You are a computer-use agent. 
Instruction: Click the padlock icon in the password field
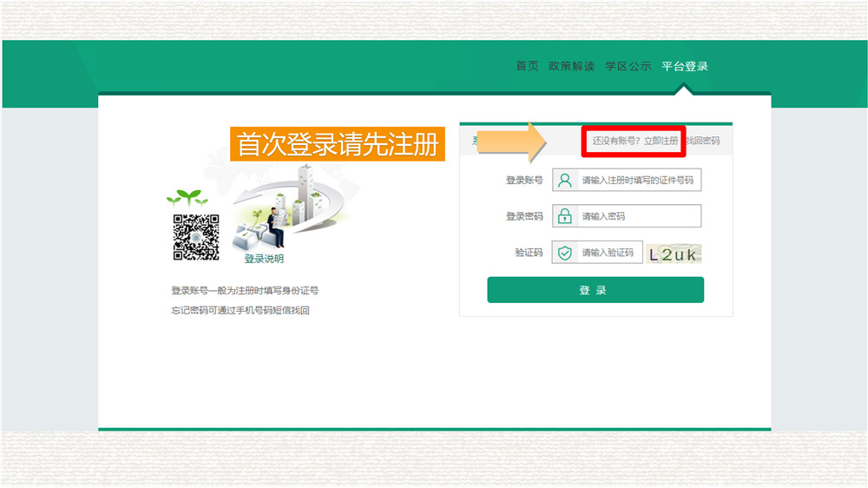coord(565,216)
